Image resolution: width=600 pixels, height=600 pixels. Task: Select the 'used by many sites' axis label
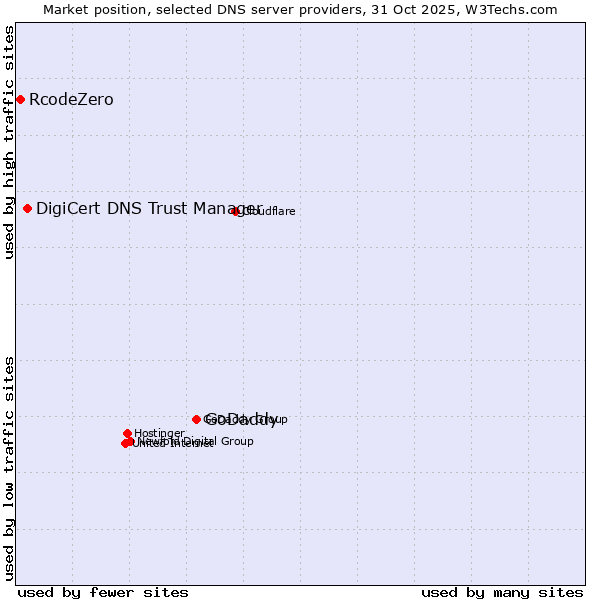(502, 592)
